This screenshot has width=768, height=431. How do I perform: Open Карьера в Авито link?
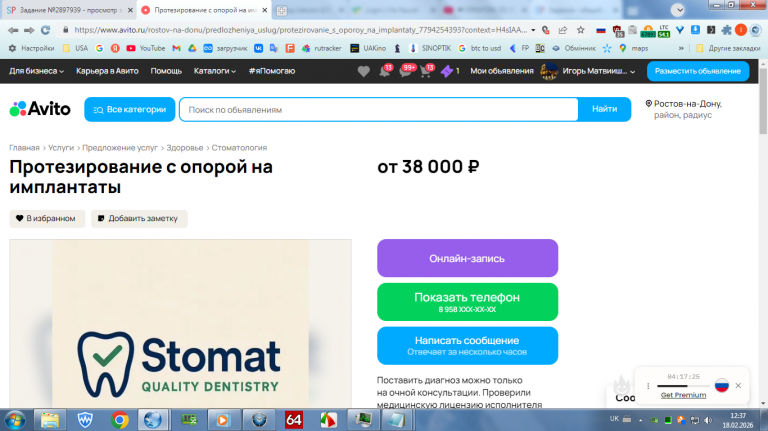[x=107, y=71]
